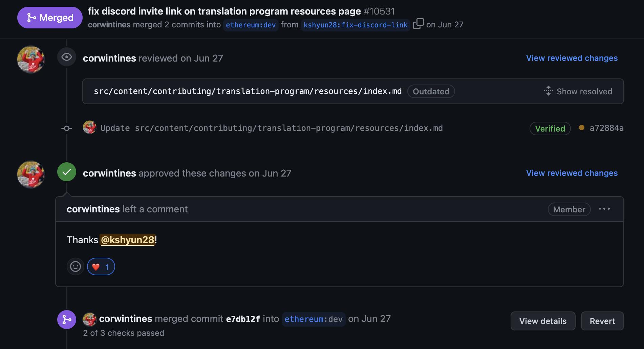The width and height of the screenshot is (644, 349).
Task: Click the Verified badge on commit a72884a
Action: tap(550, 129)
